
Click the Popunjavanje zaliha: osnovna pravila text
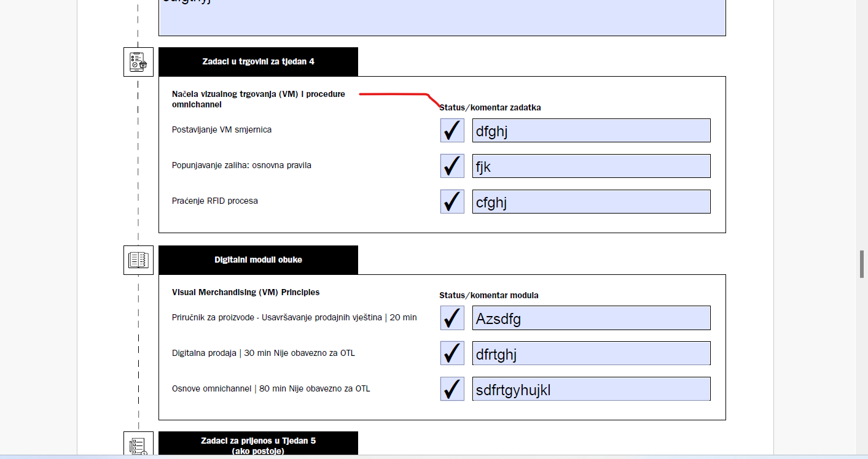click(x=241, y=165)
